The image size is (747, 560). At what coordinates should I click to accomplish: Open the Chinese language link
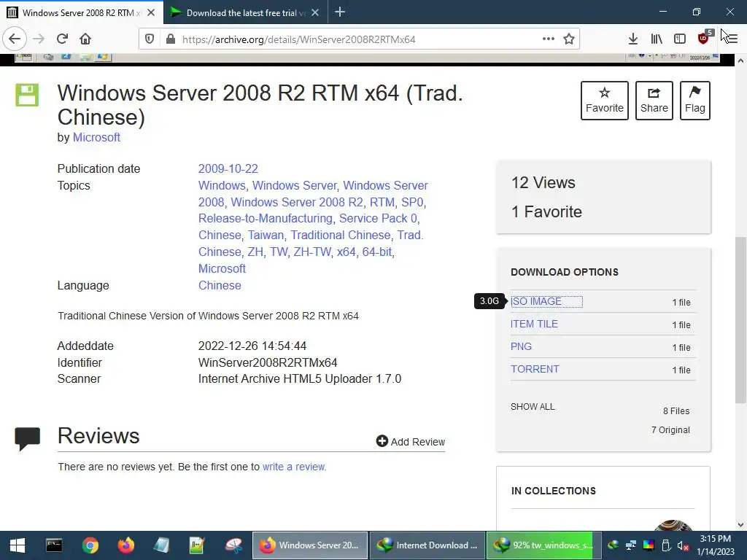click(x=220, y=285)
